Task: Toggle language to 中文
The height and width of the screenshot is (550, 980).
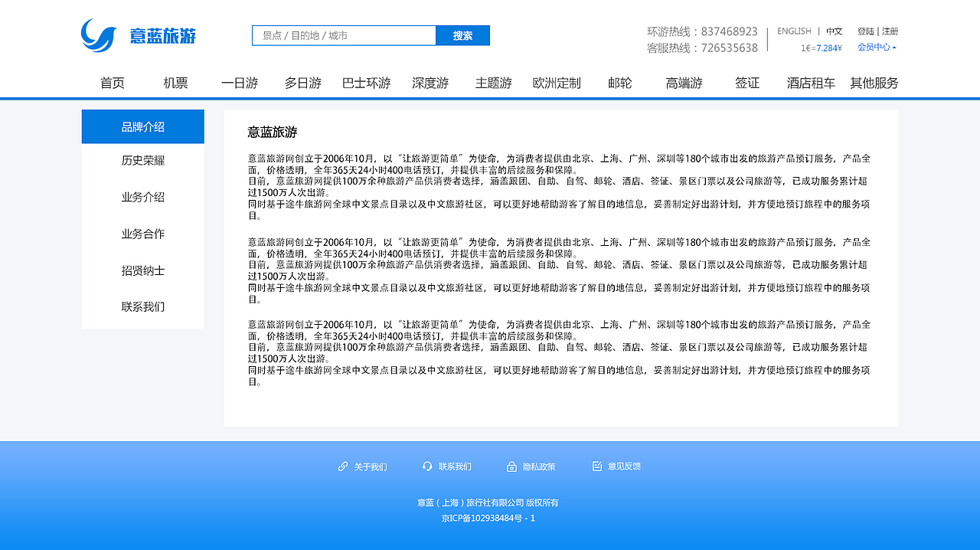Action: [x=835, y=31]
